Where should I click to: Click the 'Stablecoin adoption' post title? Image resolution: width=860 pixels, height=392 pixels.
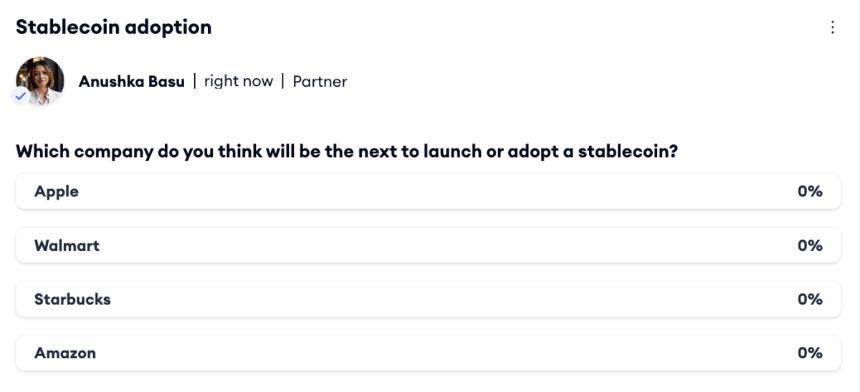pos(114,27)
